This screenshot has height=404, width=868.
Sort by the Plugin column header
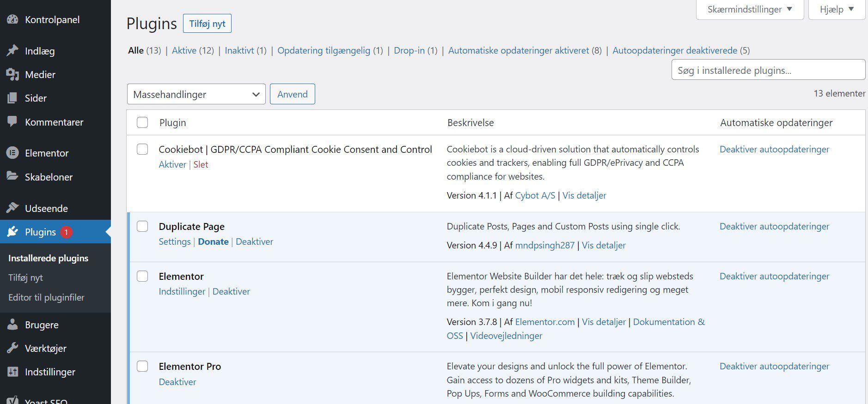(x=172, y=122)
